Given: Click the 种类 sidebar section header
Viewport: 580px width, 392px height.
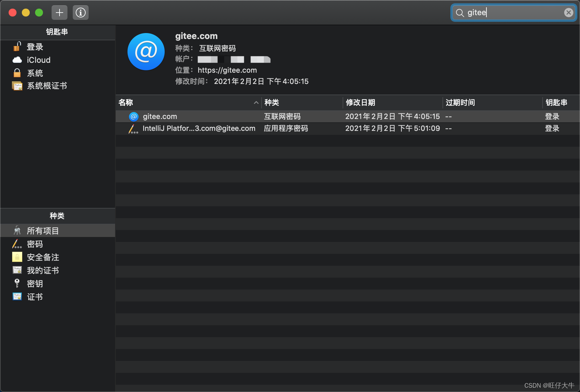Looking at the screenshot, I should tap(57, 216).
